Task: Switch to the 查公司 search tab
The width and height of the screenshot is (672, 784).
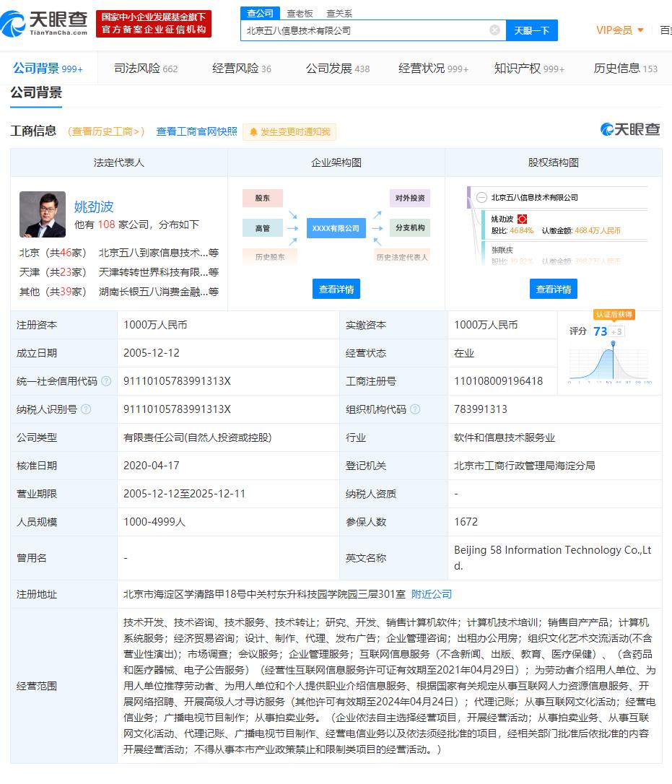Action: (x=260, y=13)
